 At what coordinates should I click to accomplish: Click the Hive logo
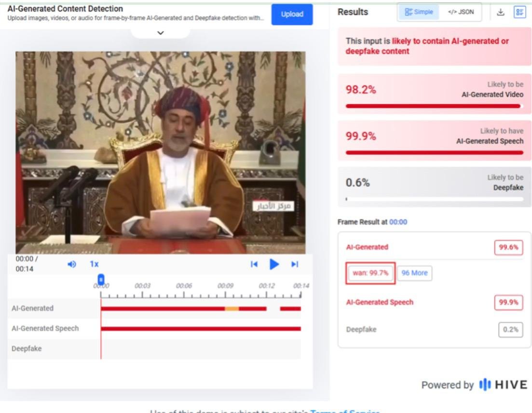(x=500, y=385)
